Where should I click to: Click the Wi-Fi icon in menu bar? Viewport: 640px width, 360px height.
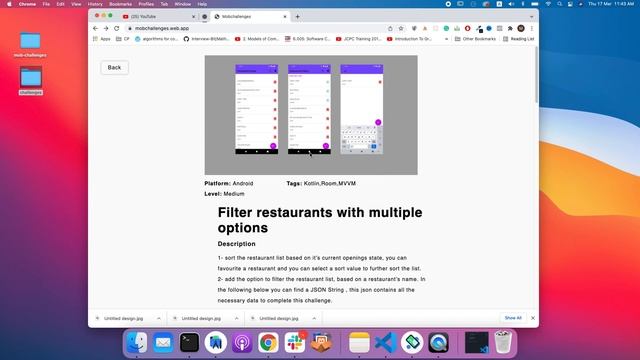(548, 4)
